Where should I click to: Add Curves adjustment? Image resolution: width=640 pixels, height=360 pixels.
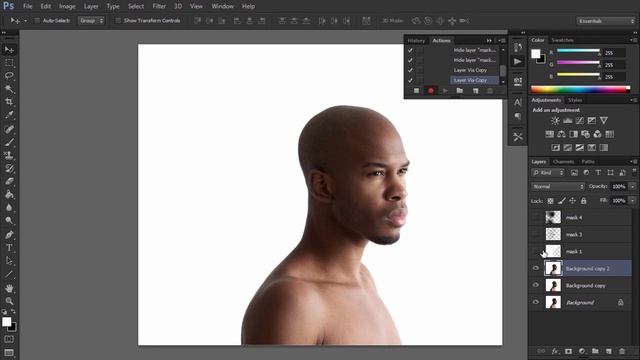(x=580, y=120)
